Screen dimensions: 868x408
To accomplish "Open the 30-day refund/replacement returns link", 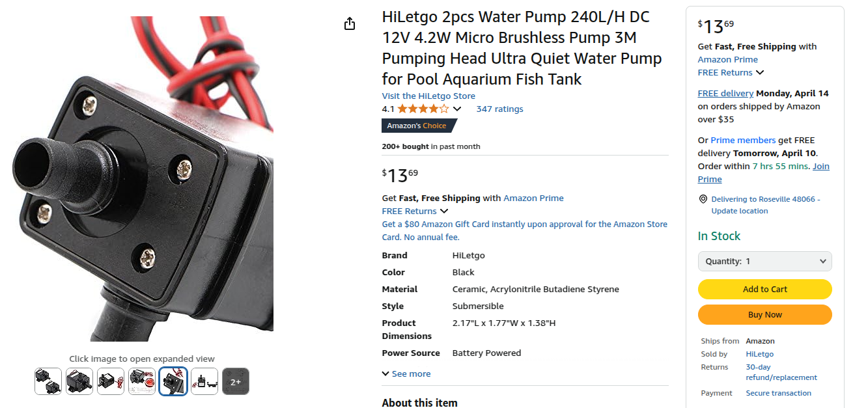I will 781,372.
